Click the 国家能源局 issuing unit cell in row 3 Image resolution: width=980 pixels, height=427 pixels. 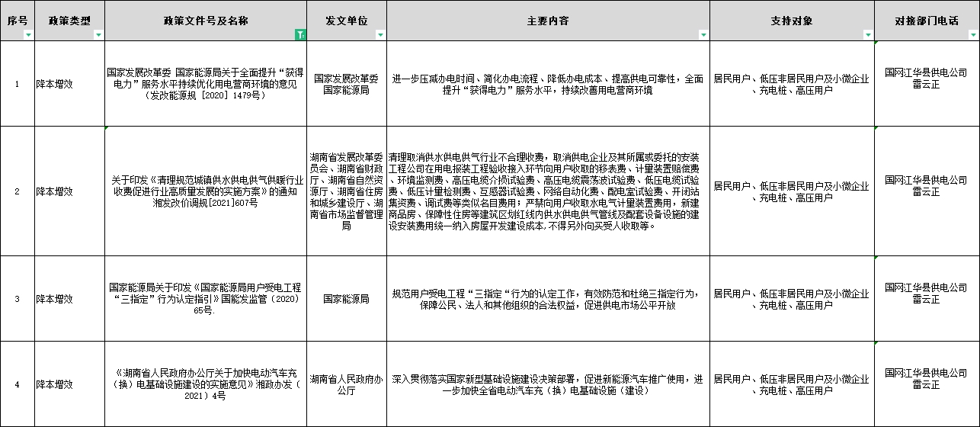(346, 299)
